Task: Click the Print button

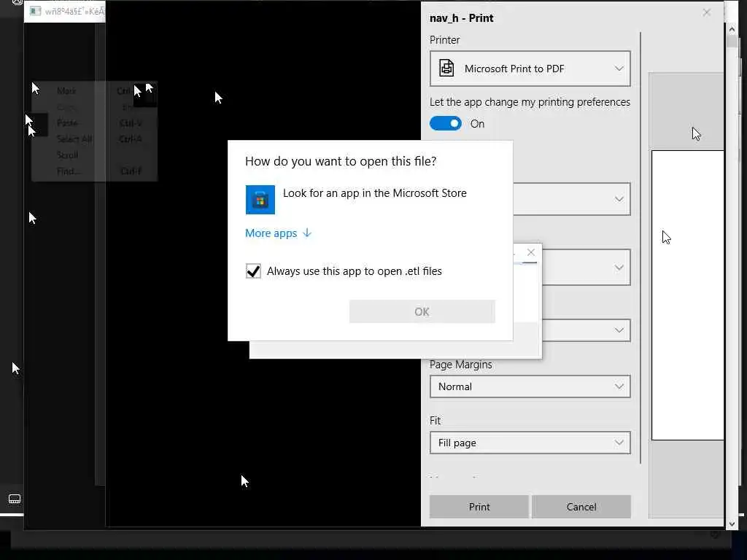Action: [x=479, y=507]
